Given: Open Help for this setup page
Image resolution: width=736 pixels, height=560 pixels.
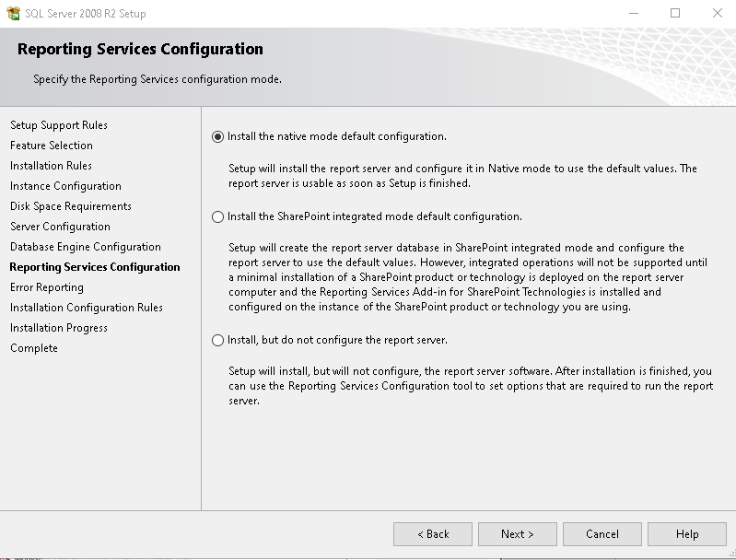Looking at the screenshot, I should (x=687, y=534).
